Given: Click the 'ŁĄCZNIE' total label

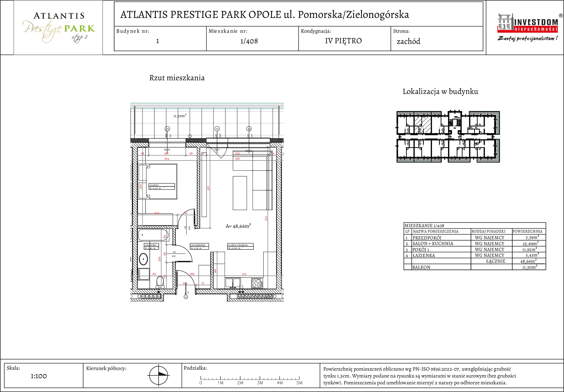Looking at the screenshot, I should coord(496,261).
